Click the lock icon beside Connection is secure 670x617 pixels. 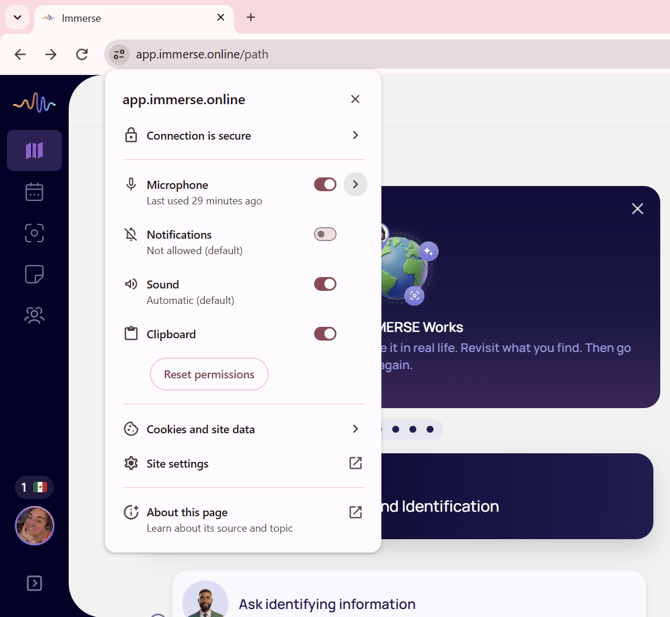pyautogui.click(x=131, y=135)
